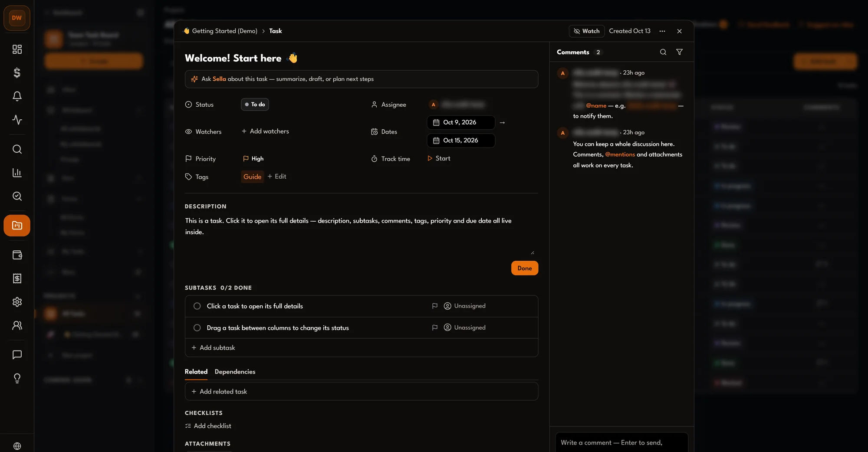Toggle Watch on this task
The height and width of the screenshot is (452, 868).
(587, 31)
